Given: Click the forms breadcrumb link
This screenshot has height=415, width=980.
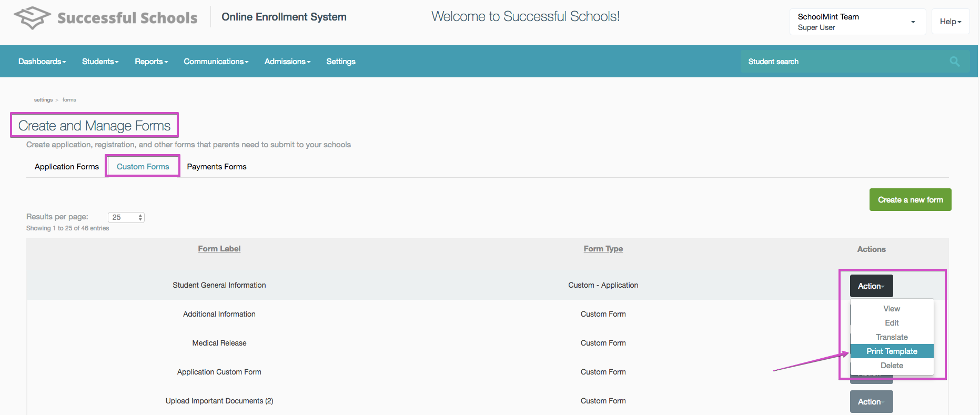Looking at the screenshot, I should coord(69,100).
